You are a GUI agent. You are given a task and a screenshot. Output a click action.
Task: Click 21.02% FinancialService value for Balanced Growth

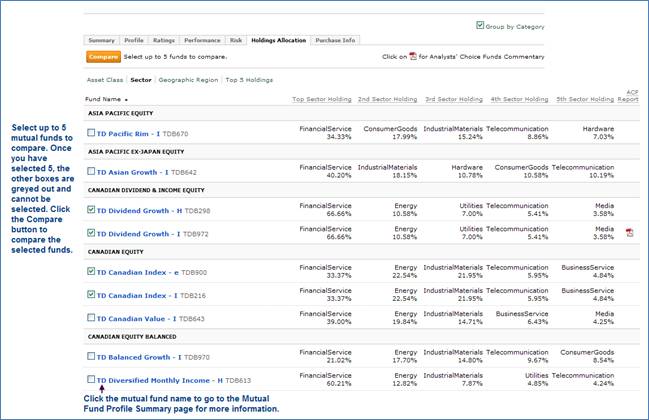325,356
